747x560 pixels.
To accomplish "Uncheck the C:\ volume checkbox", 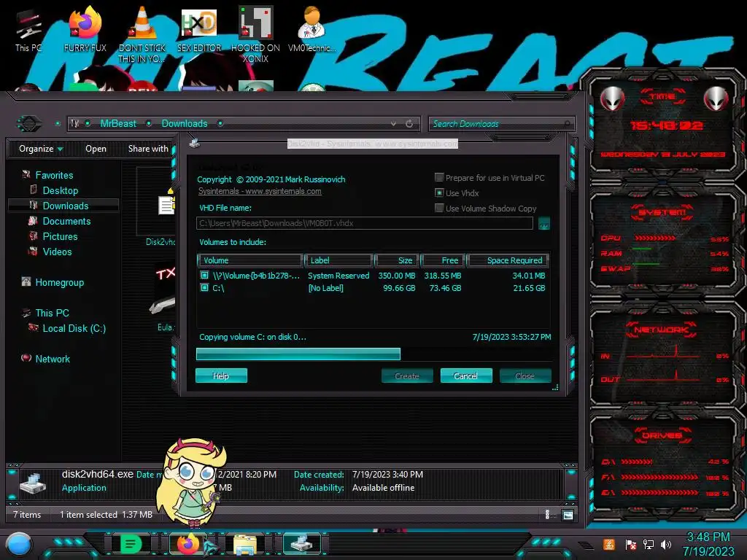I will [x=204, y=287].
